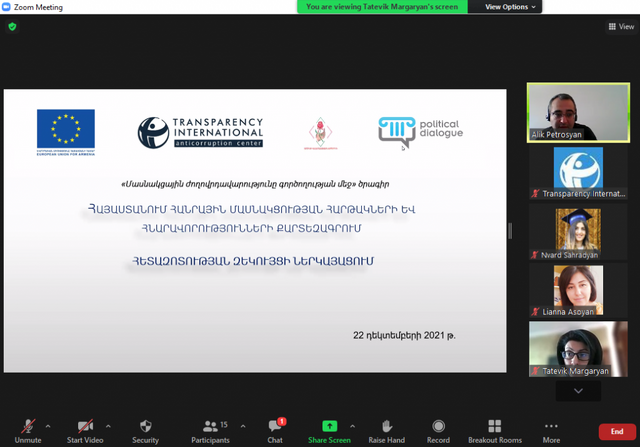The image size is (640, 447).
Task: Change layout using View button
Action: coord(620,27)
